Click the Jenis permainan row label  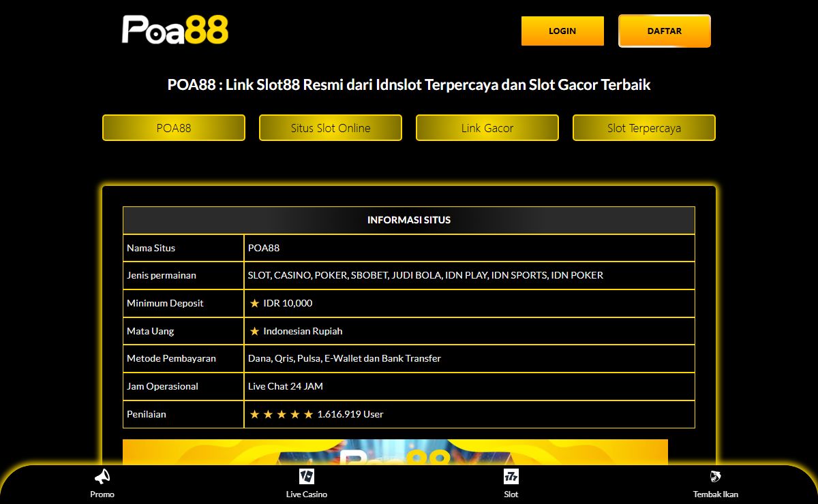(x=162, y=276)
